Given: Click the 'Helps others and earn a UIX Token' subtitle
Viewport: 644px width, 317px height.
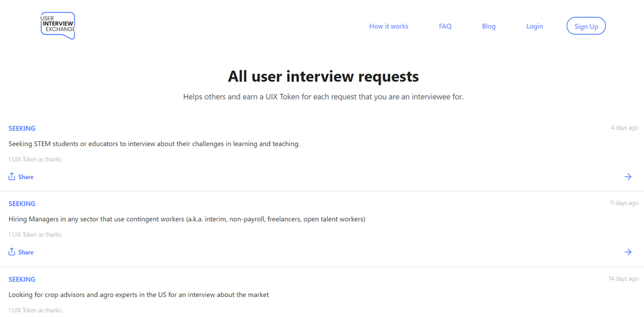Looking at the screenshot, I should click(x=323, y=97).
